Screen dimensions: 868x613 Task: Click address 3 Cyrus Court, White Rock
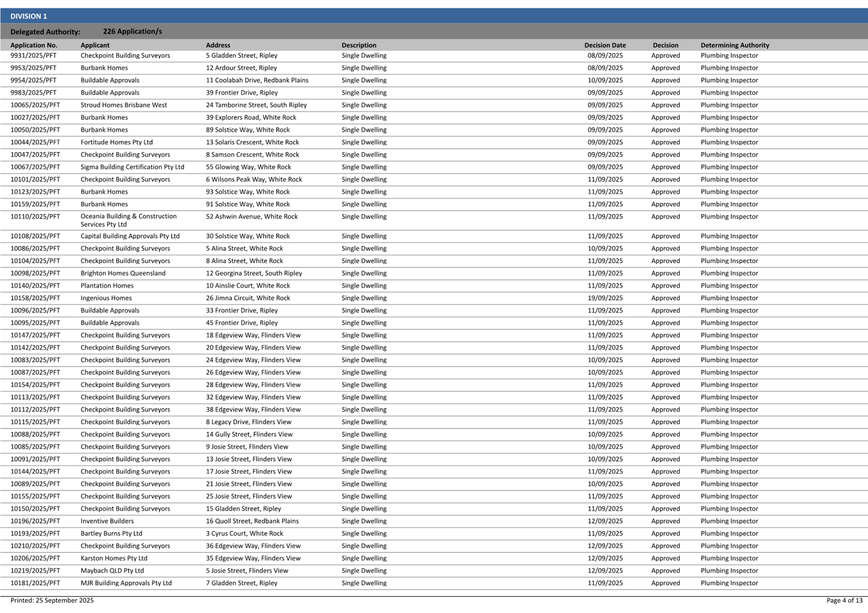click(245, 533)
